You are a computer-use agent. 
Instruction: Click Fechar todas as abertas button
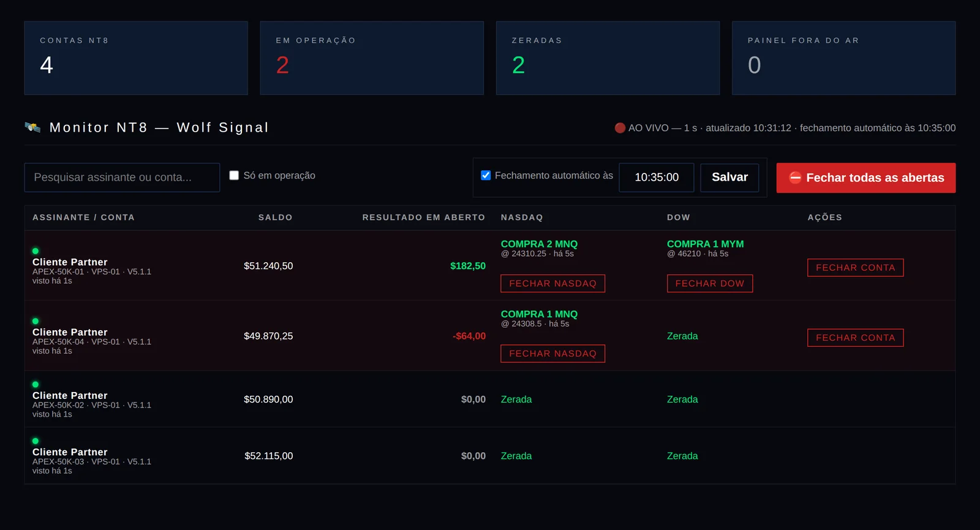pos(866,178)
